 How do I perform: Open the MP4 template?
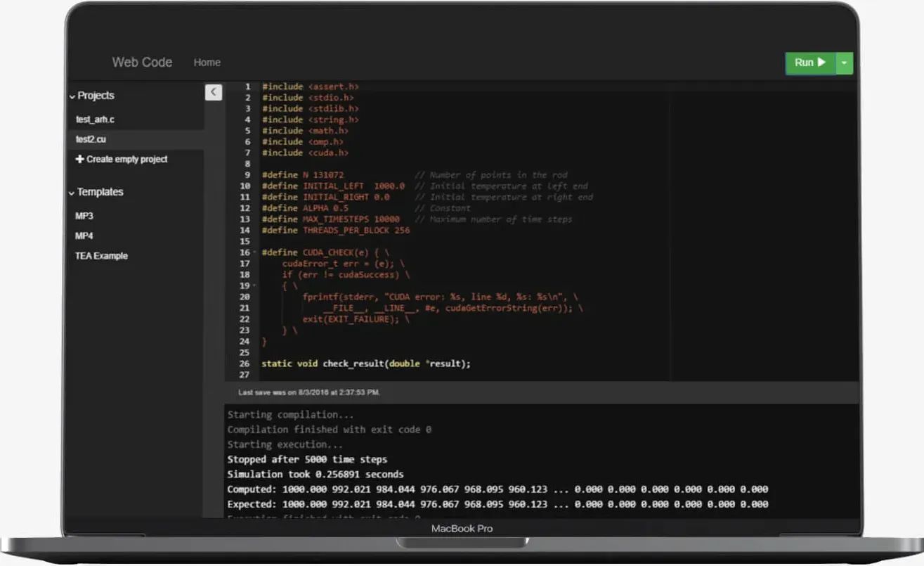coord(84,236)
